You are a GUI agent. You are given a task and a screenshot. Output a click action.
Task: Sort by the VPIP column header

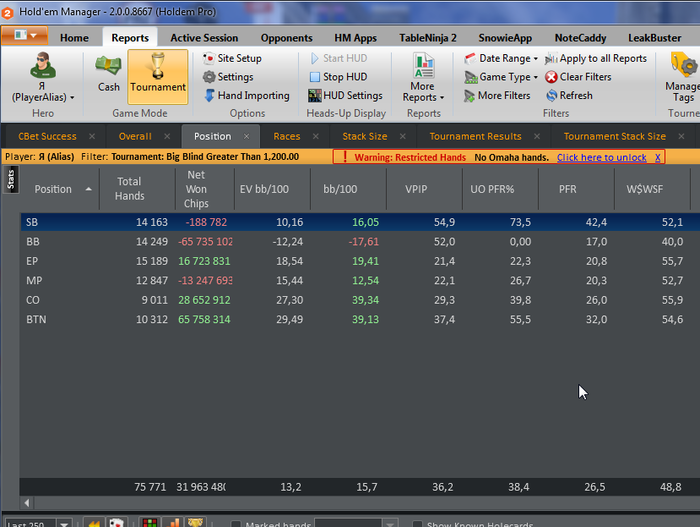pos(416,189)
